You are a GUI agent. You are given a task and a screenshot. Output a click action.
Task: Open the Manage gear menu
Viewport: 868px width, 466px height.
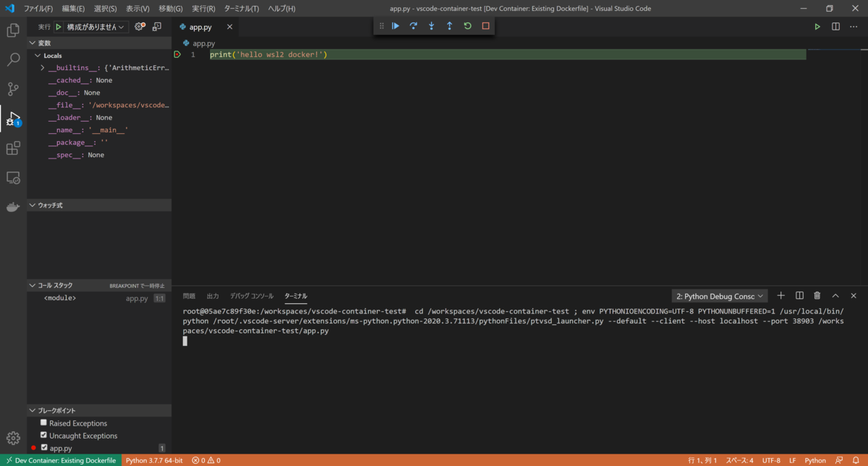13,438
